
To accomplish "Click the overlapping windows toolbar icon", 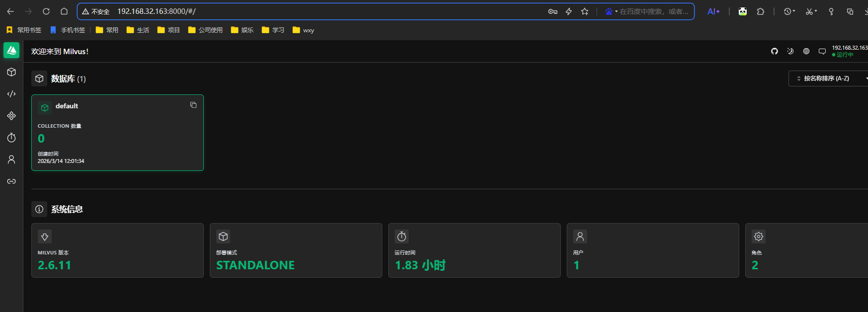I will (850, 11).
